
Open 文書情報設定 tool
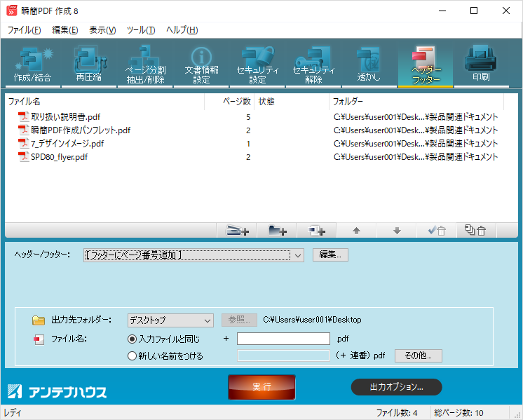(201, 65)
